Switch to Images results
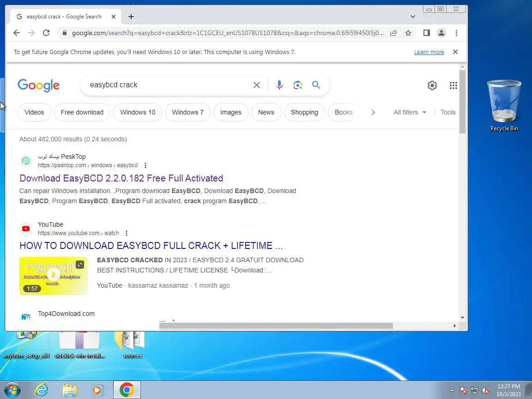 tap(231, 112)
